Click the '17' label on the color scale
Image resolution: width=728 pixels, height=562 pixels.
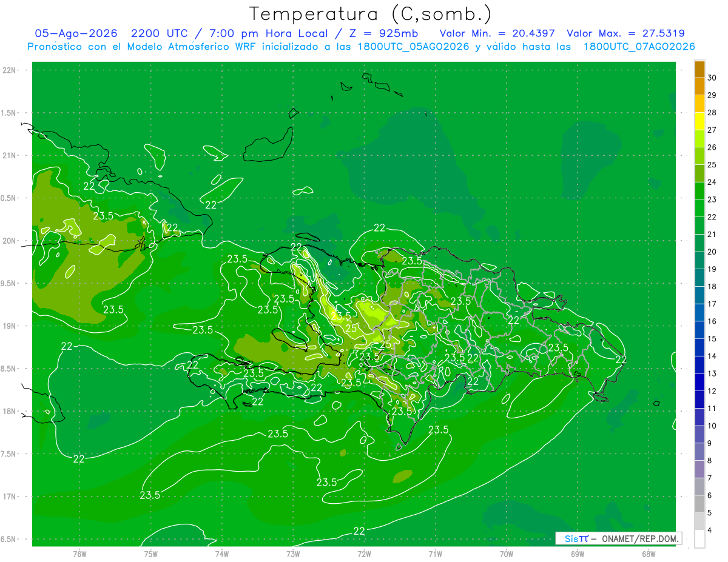pyautogui.click(x=712, y=304)
